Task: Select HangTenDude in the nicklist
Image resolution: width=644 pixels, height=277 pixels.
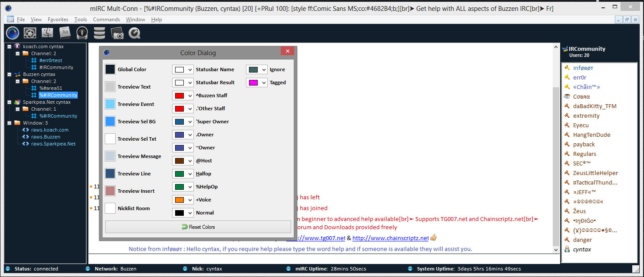Action: pos(591,135)
